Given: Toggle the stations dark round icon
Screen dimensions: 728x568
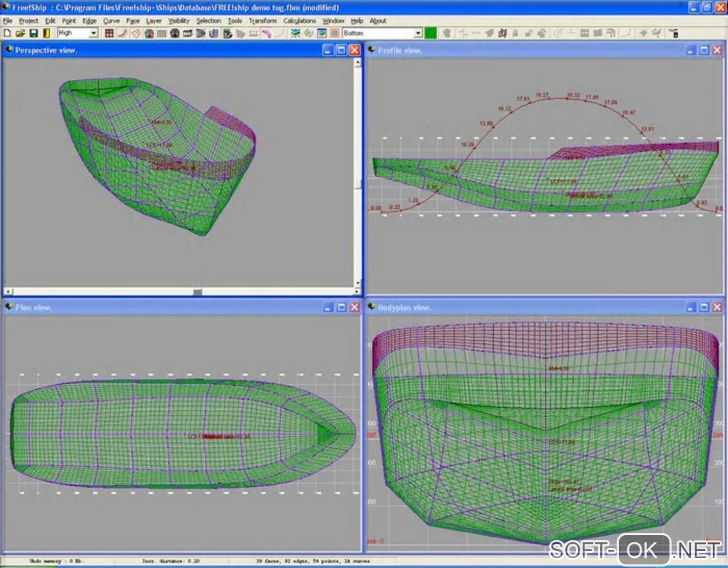Looking at the screenshot, I should [175, 33].
